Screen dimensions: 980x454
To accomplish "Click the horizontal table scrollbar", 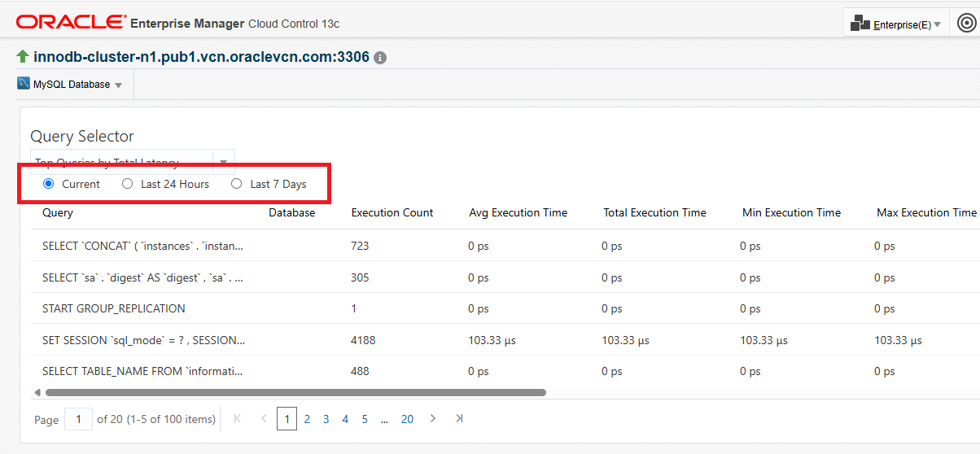I will pos(295,392).
